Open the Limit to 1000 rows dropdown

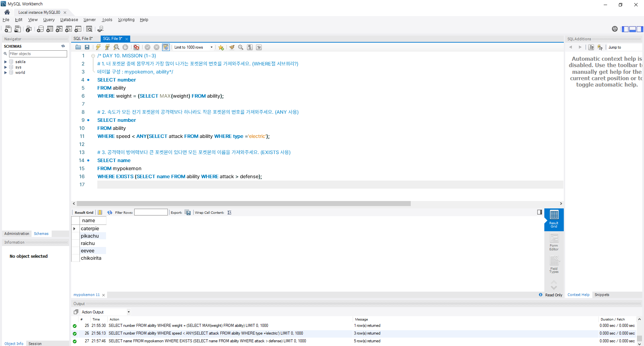pos(194,47)
